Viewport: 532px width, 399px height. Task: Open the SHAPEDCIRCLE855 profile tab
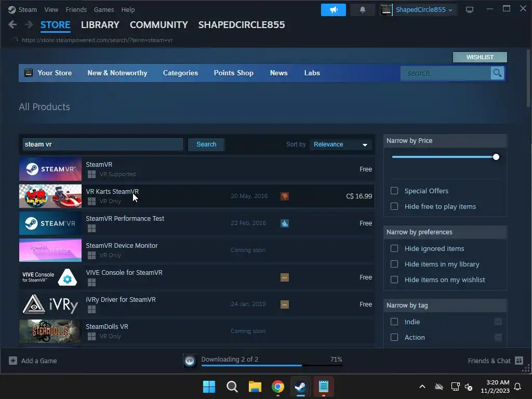[242, 25]
